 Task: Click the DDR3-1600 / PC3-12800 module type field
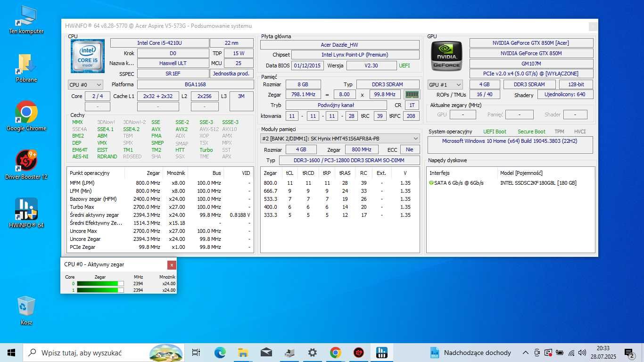tap(349, 161)
